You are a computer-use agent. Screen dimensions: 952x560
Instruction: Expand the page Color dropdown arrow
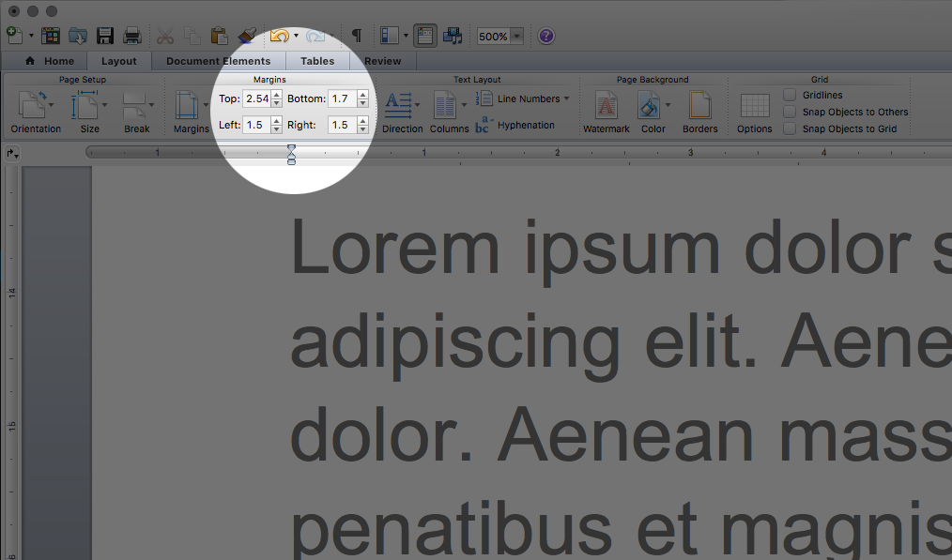click(668, 105)
